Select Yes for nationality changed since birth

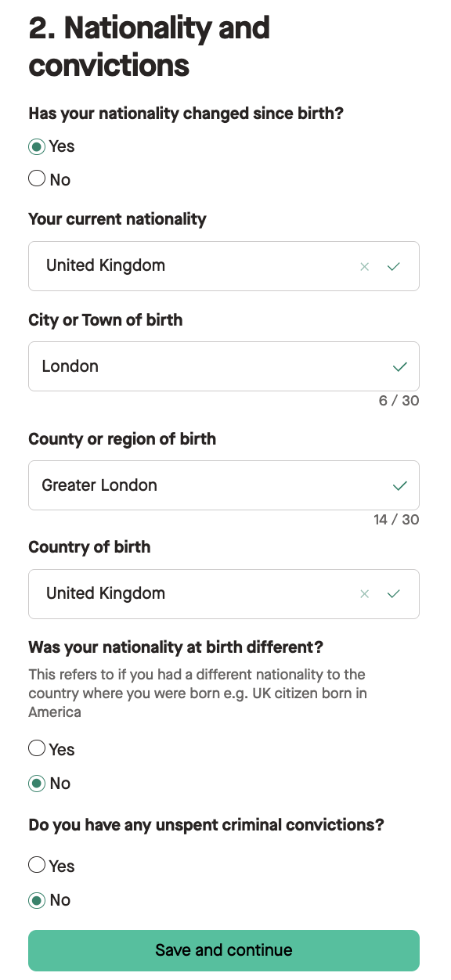37,146
